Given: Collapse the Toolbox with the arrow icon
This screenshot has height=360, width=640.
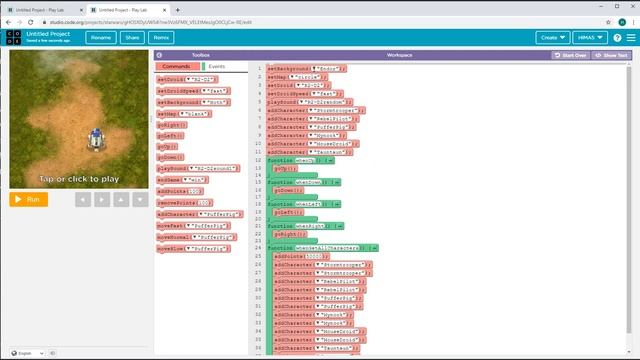Looking at the screenshot, I should (x=159, y=55).
